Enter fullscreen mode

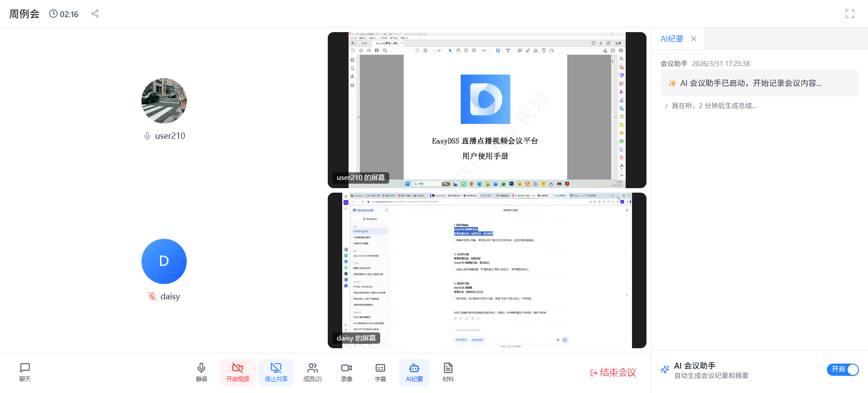tap(850, 14)
